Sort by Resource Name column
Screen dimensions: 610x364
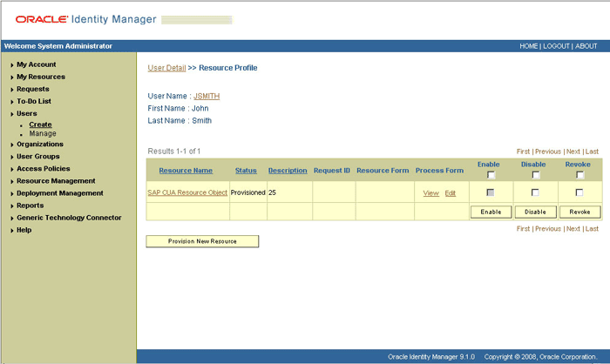coord(186,171)
